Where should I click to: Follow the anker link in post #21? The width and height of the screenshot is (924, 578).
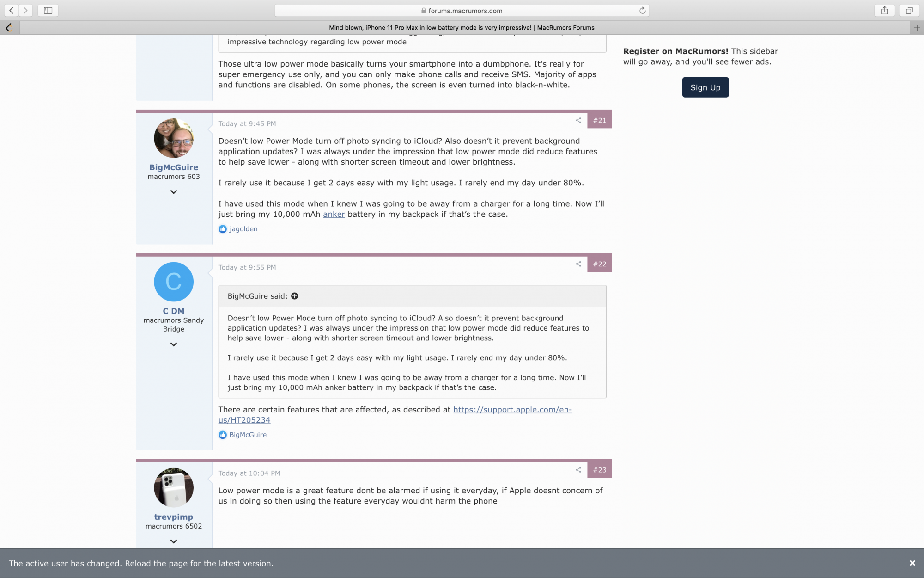[334, 214]
